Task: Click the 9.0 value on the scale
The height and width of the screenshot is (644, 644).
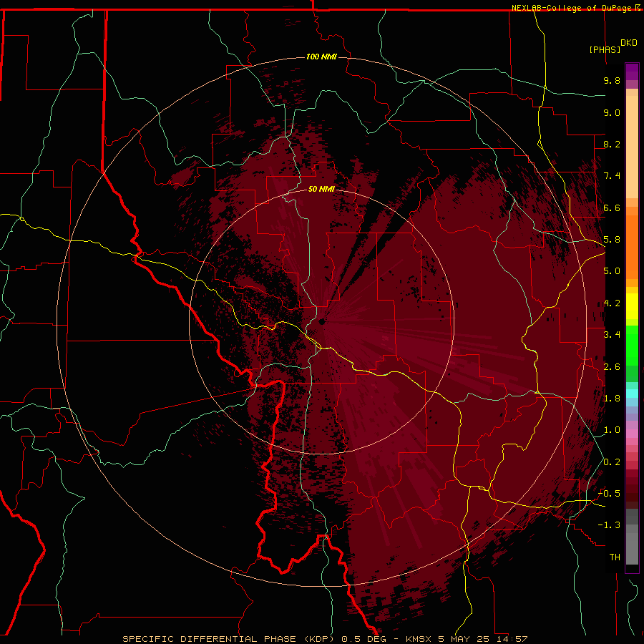Action: tap(612, 112)
